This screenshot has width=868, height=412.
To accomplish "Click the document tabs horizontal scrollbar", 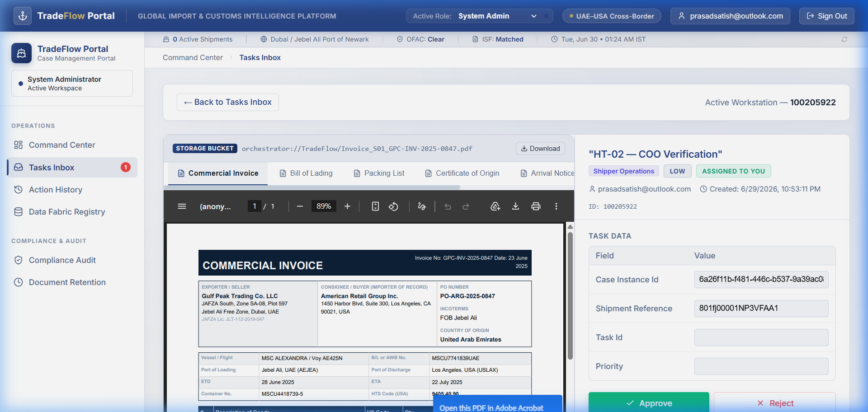I will coord(312,187).
